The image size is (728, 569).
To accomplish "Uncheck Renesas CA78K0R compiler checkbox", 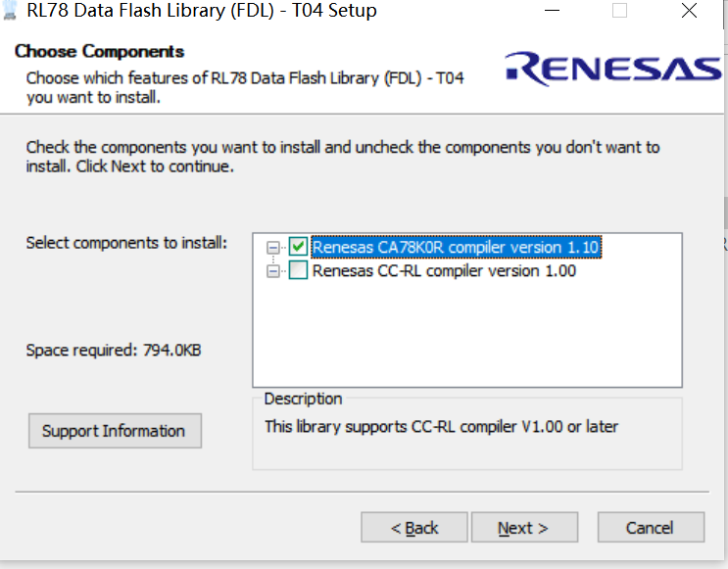I will 298,247.
